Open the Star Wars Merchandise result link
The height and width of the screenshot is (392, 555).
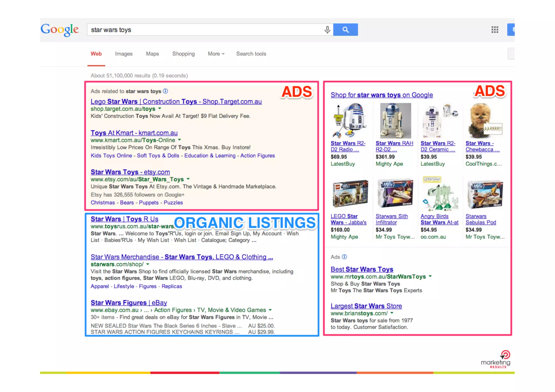point(182,257)
